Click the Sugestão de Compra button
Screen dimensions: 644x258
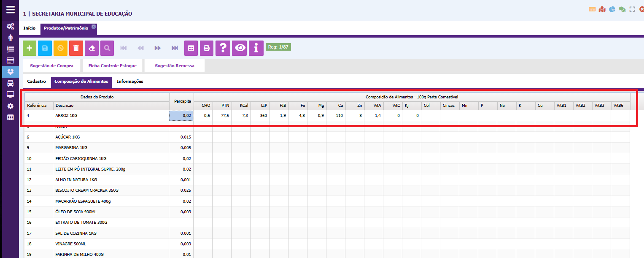click(x=51, y=66)
